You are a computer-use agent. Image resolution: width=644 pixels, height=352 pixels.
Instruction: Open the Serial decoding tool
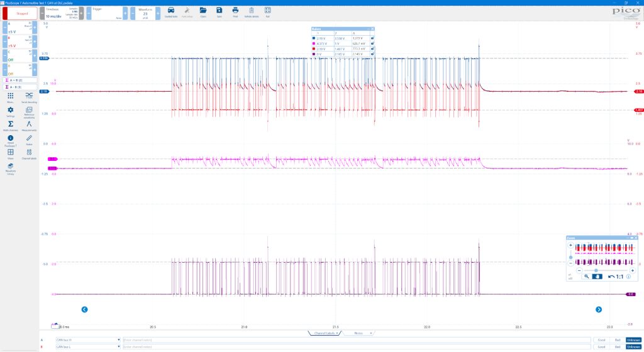[x=29, y=97]
